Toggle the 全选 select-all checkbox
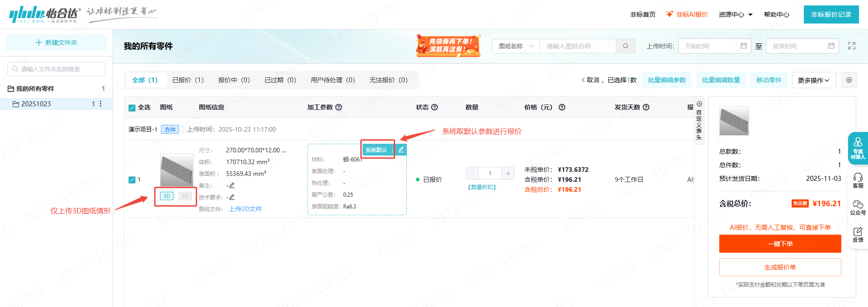This screenshot has height=307, width=868. click(132, 108)
